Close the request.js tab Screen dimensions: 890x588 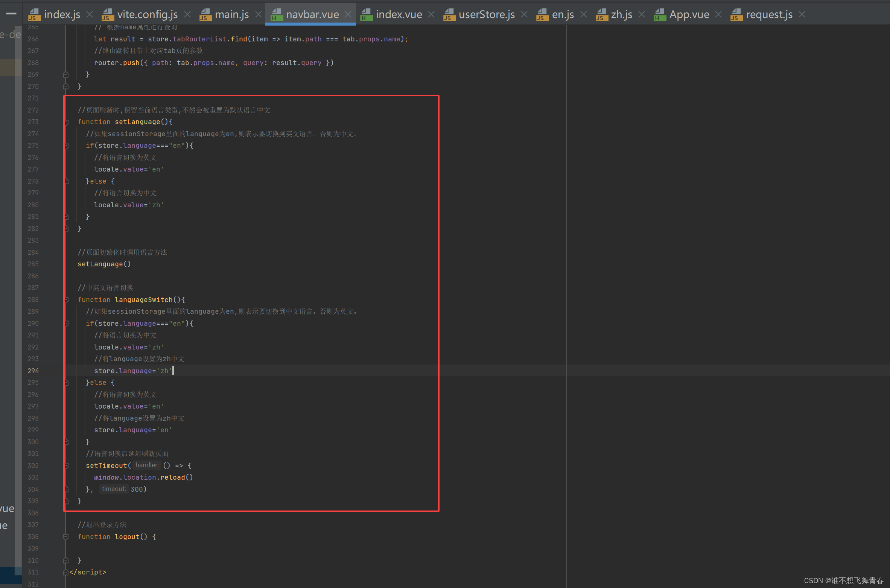[x=802, y=14]
